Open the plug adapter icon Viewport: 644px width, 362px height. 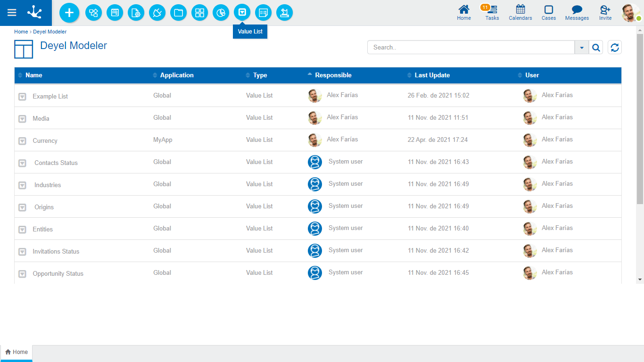(x=157, y=13)
